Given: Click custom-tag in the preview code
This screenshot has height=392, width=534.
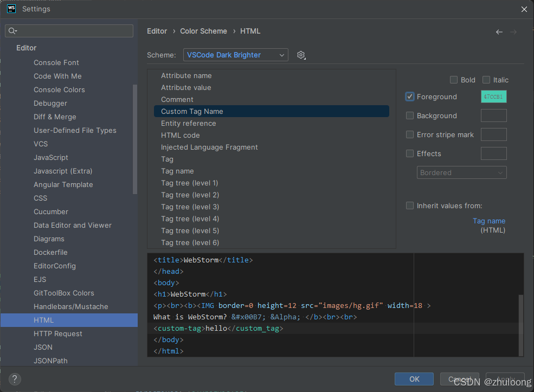Looking at the screenshot, I should [179, 329].
